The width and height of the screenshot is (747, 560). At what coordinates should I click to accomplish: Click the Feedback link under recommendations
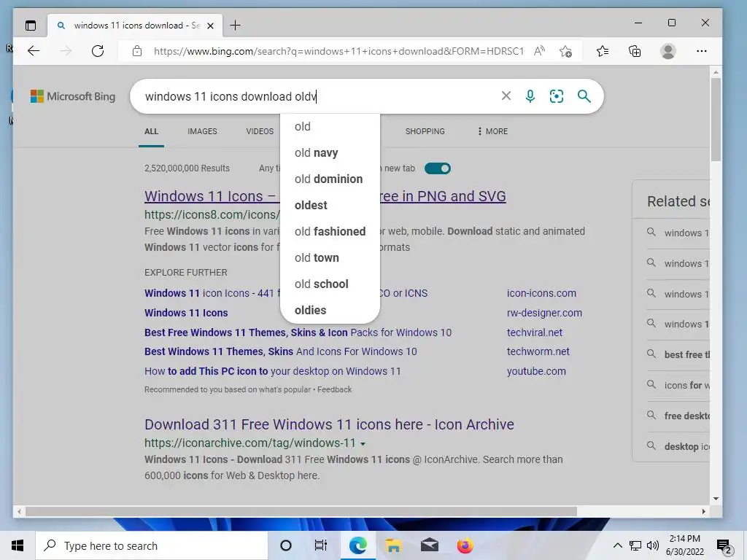334,389
